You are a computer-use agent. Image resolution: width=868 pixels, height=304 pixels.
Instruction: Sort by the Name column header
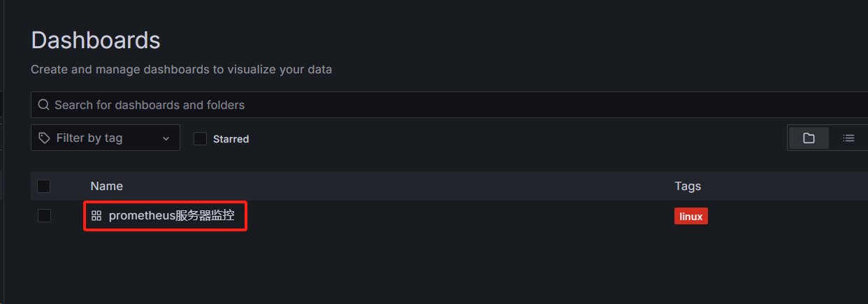pos(106,186)
